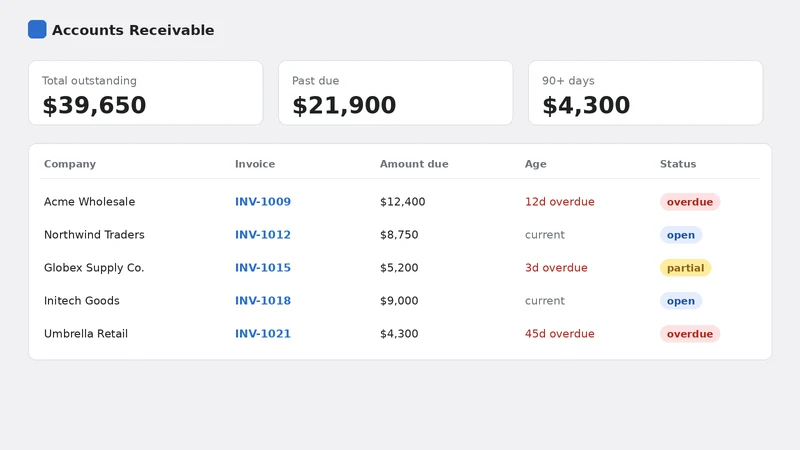Select the Umbrella Retail company name
The height and width of the screenshot is (450, 800).
(86, 334)
